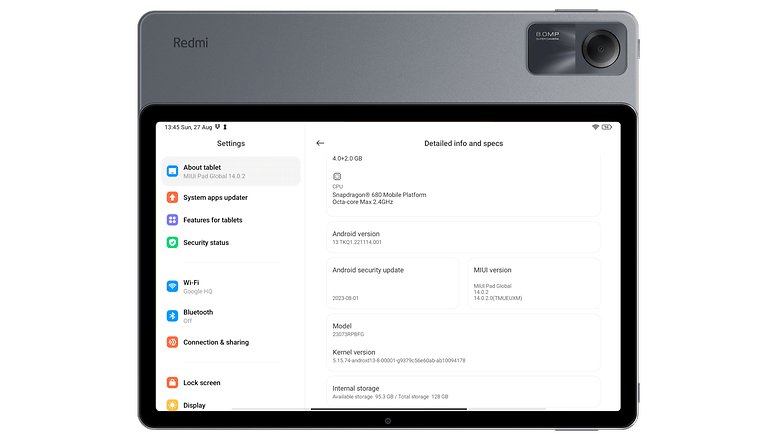This screenshot has height=440, width=782.
Task: Click the Bluetooth icon in sidebar
Action: point(172,316)
